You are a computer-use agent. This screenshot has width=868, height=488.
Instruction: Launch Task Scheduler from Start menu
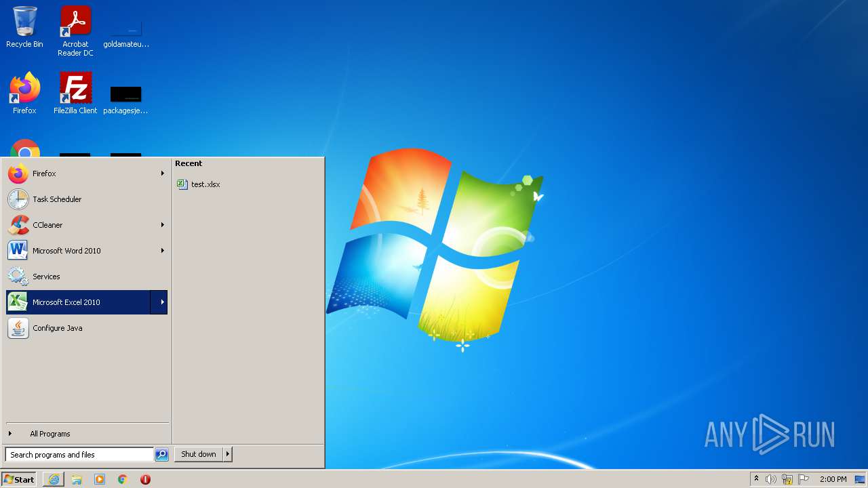point(87,199)
